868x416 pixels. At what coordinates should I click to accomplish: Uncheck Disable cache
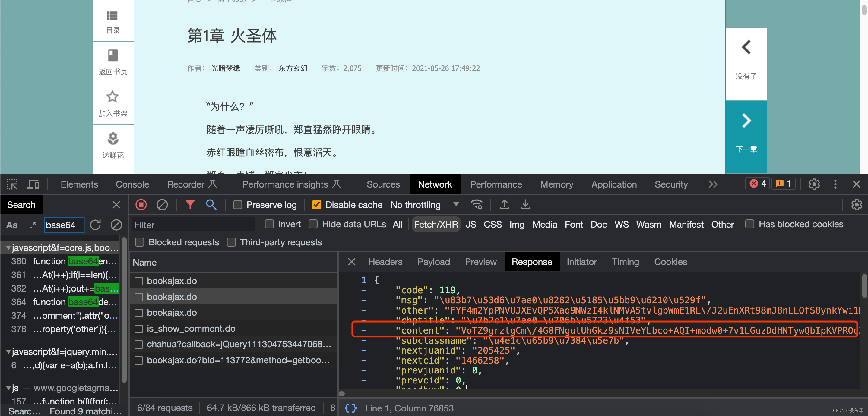point(316,205)
